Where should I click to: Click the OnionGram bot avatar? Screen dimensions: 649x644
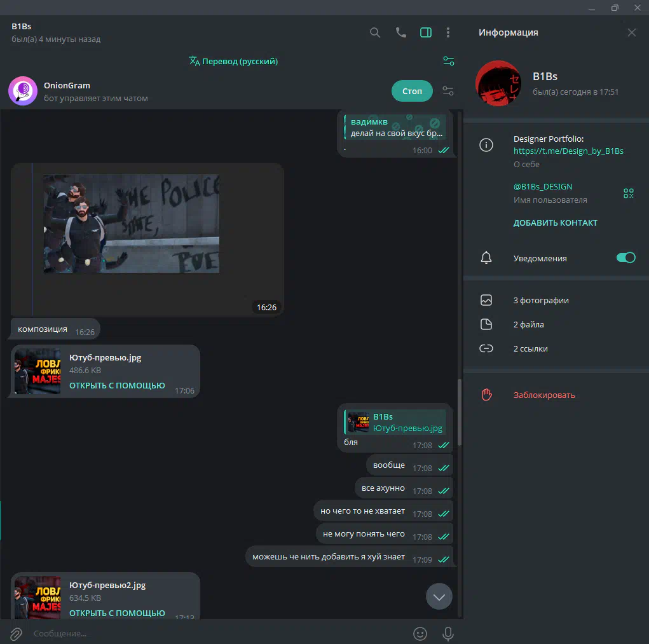tap(23, 91)
